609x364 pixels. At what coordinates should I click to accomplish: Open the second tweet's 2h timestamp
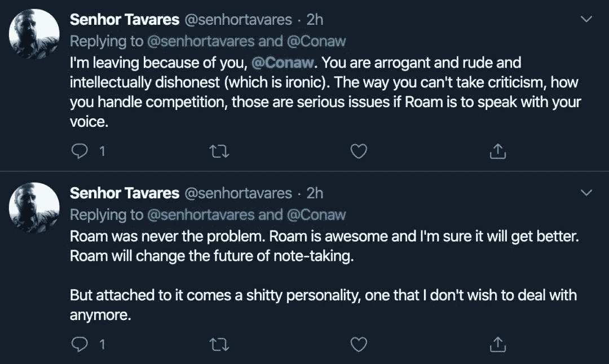point(315,193)
